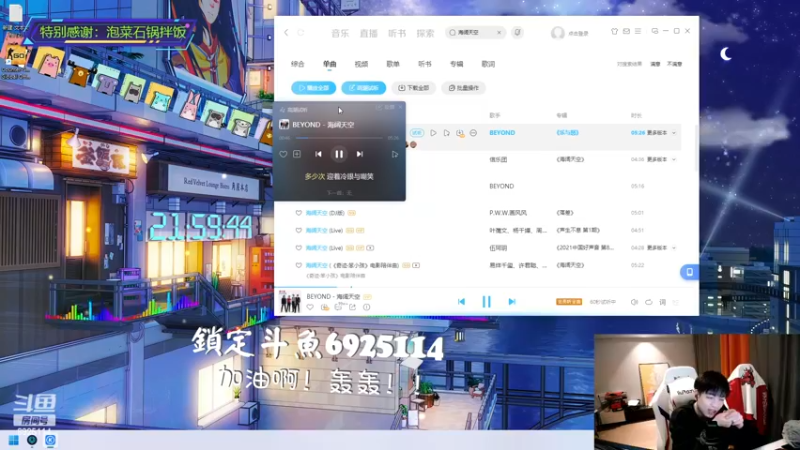Like the now-playing song in bottom bar
Screen dimensions: 800x450
pyautogui.click(x=310, y=307)
